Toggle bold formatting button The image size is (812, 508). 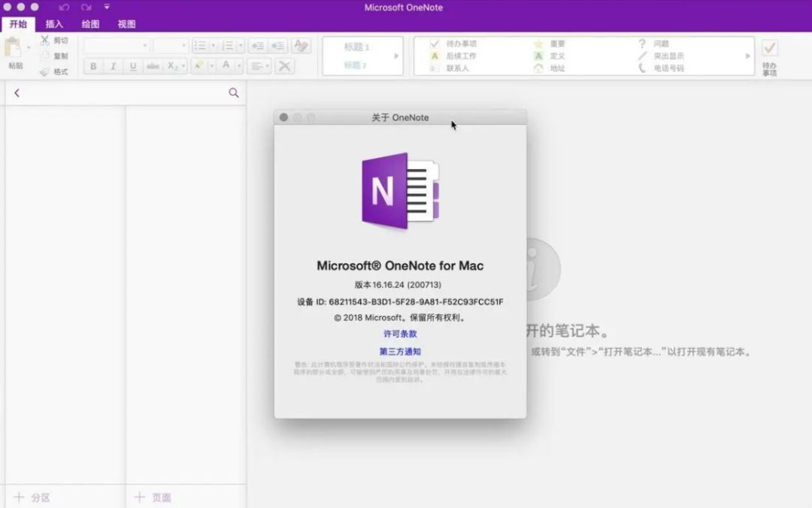[93, 66]
